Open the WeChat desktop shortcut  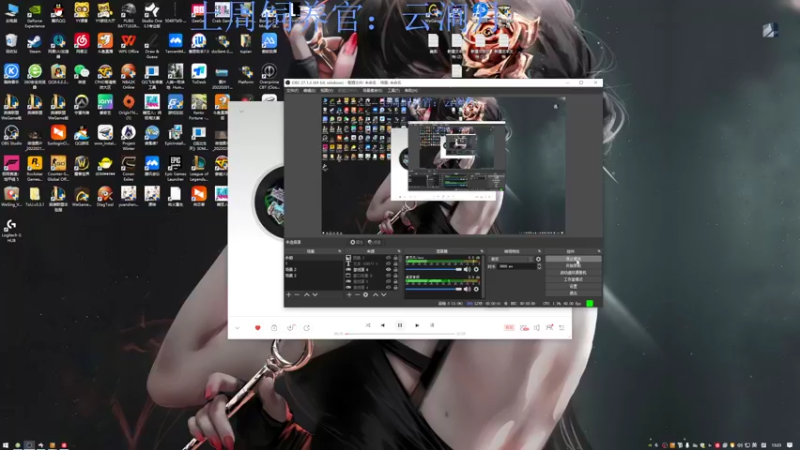point(82,74)
